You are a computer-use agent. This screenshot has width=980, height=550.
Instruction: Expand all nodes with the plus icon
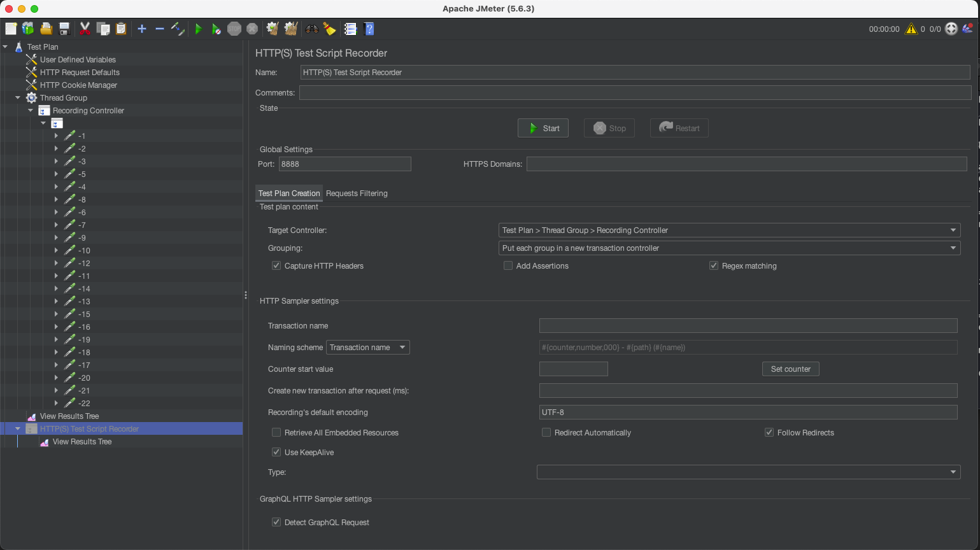[x=142, y=29]
